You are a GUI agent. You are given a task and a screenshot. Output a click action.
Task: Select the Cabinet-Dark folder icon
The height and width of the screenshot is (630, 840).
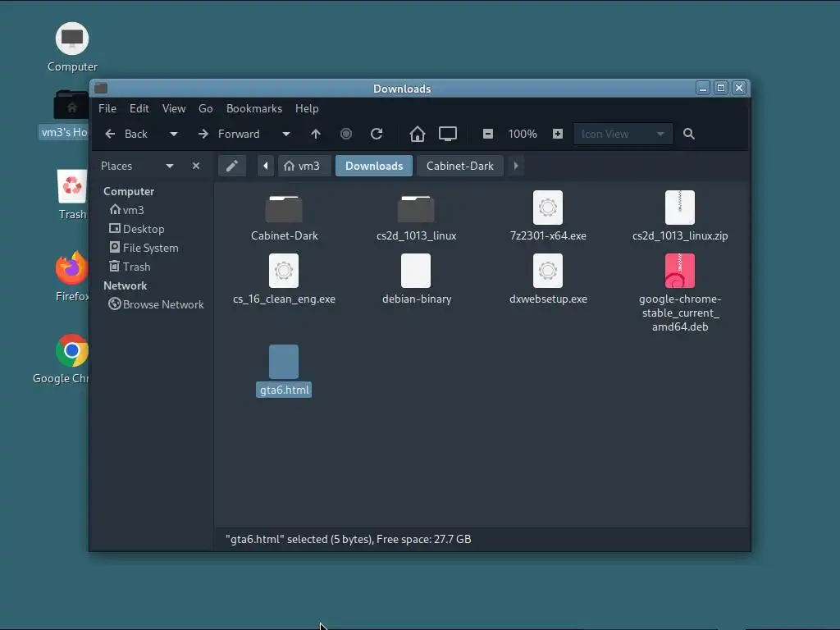[284, 208]
